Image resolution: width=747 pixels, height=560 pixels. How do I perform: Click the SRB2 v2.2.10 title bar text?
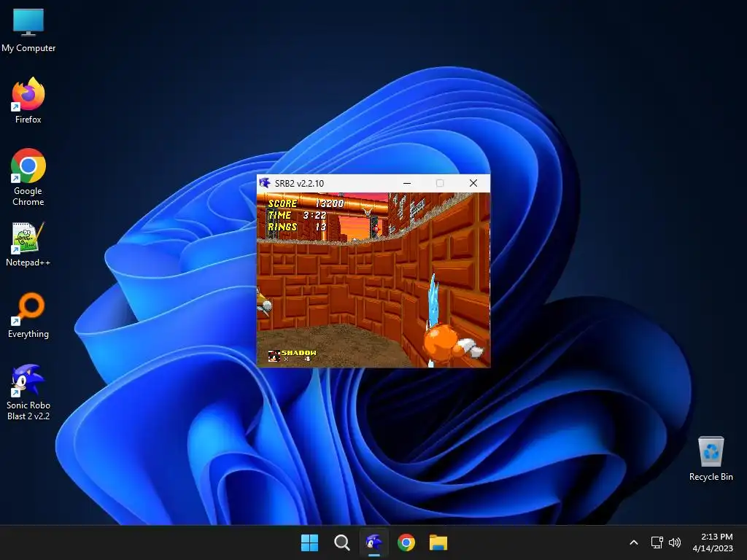pyautogui.click(x=299, y=183)
